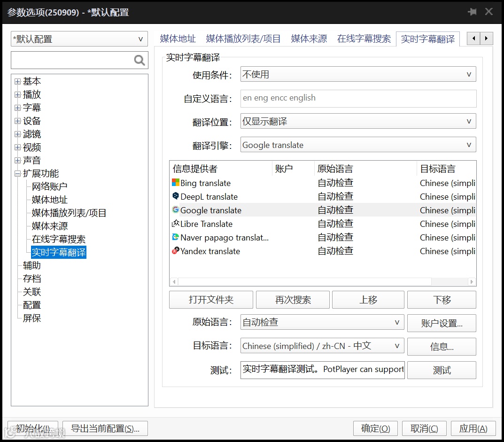Expand the 滤镜 tree node

pos(18,134)
